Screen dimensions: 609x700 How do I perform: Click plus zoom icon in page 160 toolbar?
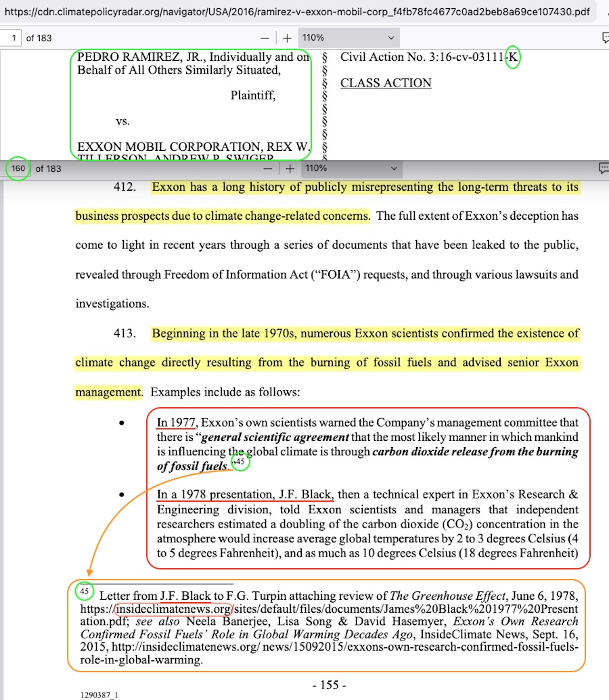(x=290, y=168)
